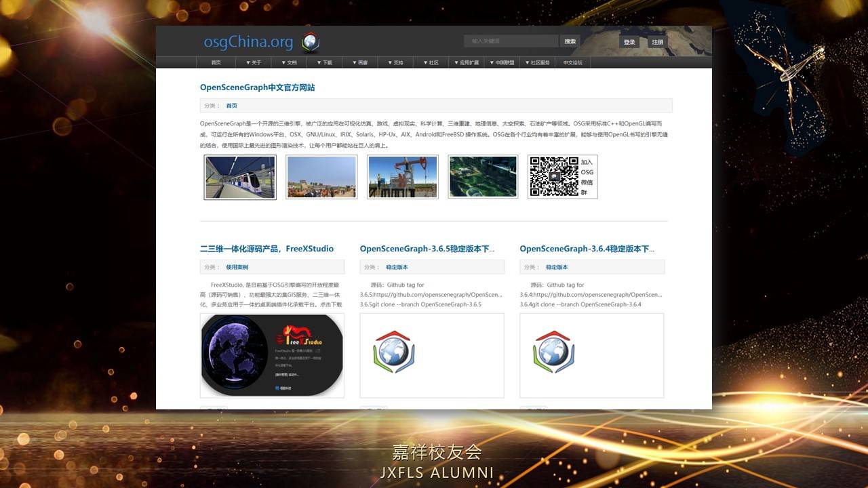Expand the 社区服务 dropdown menu
This screenshot has width=868, height=488.
[x=538, y=62]
